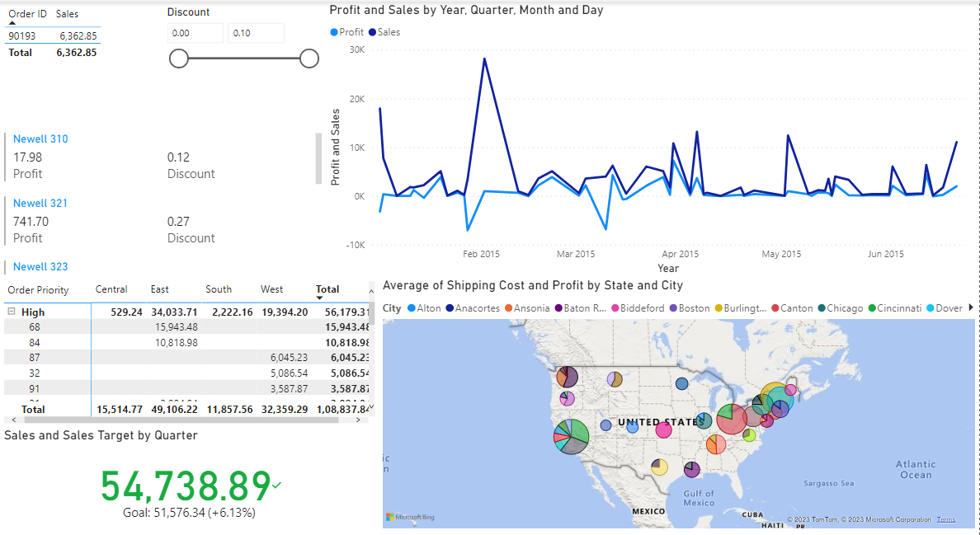
Task: Open the Terms link on the map
Action: (x=946, y=519)
